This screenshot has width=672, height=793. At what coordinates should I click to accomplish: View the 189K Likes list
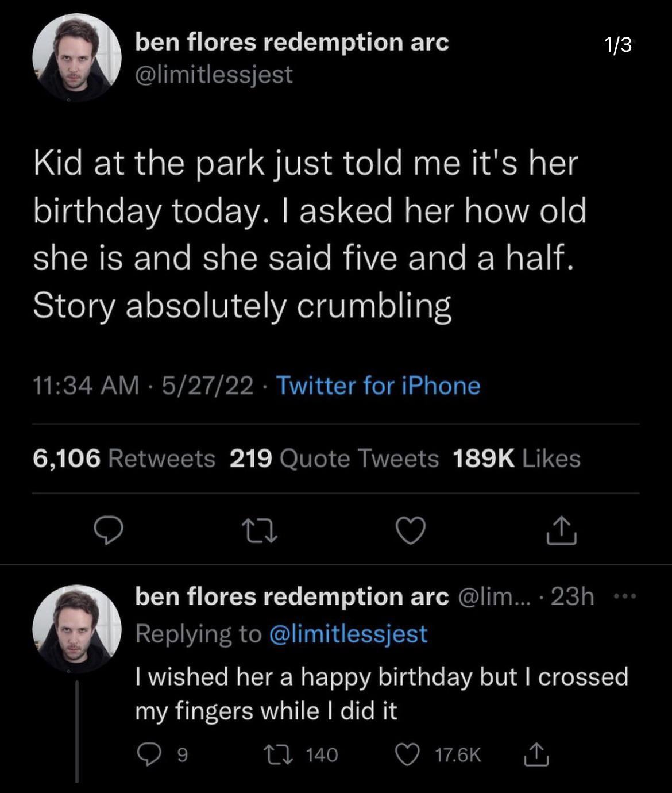pos(516,458)
